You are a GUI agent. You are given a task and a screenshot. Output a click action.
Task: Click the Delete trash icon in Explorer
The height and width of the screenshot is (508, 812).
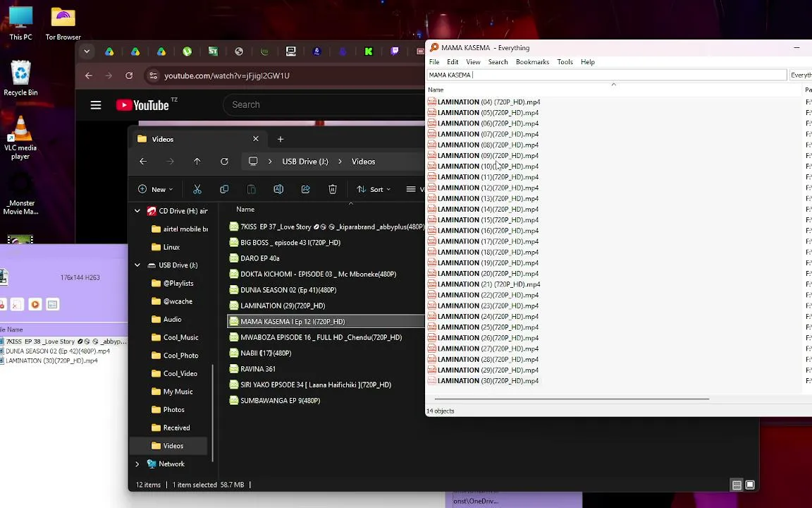point(333,189)
